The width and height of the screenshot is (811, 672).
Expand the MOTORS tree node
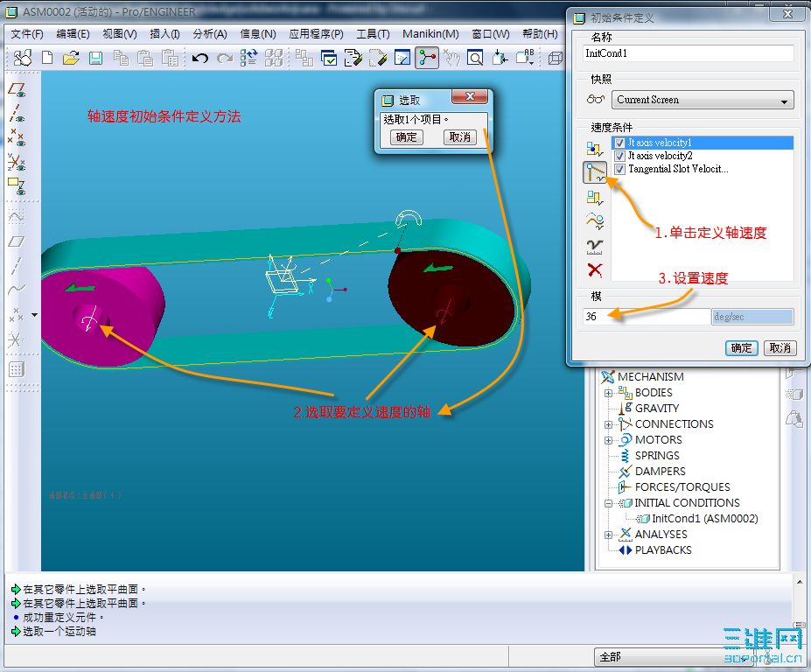(609, 441)
